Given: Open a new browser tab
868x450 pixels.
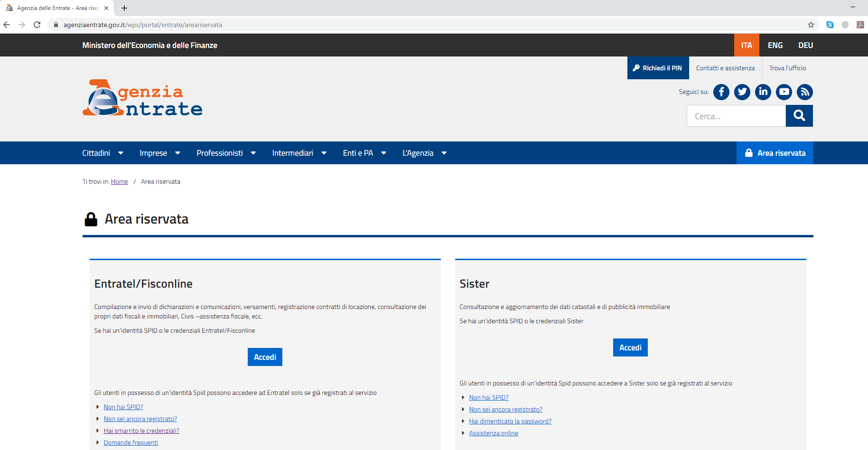Looking at the screenshot, I should [x=124, y=8].
